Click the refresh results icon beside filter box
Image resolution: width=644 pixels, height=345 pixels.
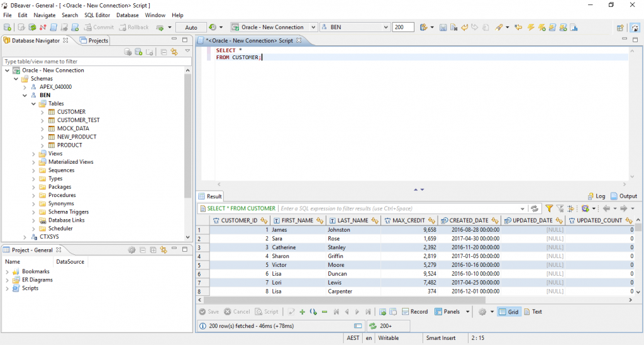click(x=535, y=208)
